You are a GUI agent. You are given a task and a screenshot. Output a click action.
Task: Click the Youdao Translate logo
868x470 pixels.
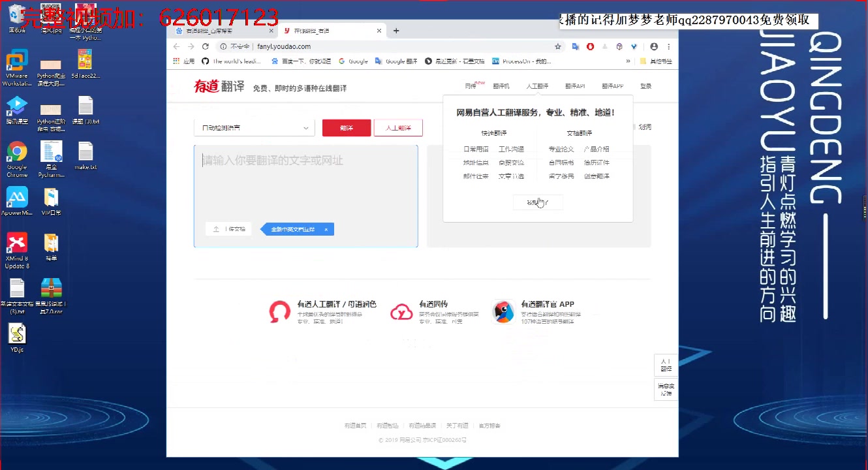219,86
